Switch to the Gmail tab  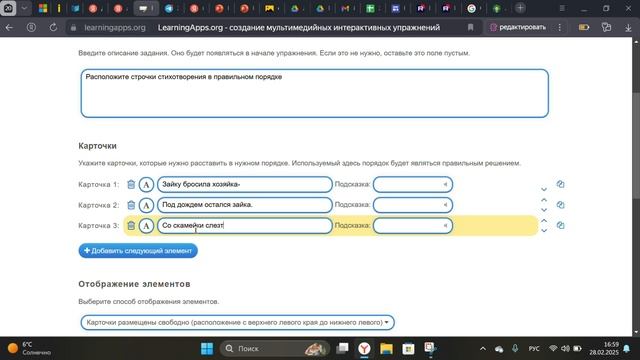pos(345,8)
